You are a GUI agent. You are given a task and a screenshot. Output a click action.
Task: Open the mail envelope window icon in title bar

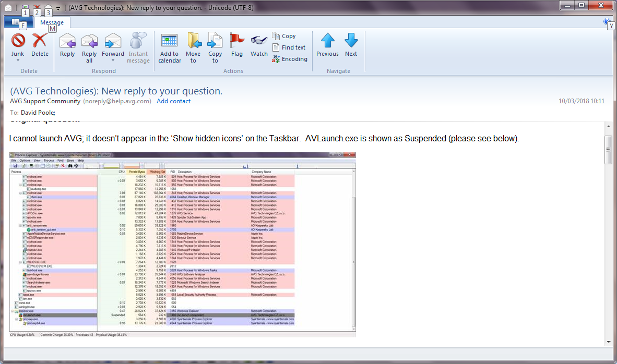tap(8, 7)
